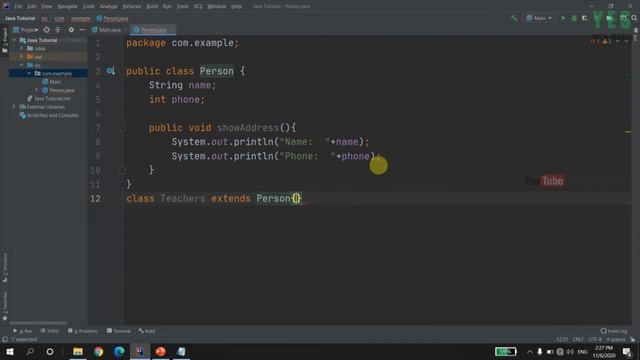Open the VCS menu
The image size is (640, 360).
(198, 7)
